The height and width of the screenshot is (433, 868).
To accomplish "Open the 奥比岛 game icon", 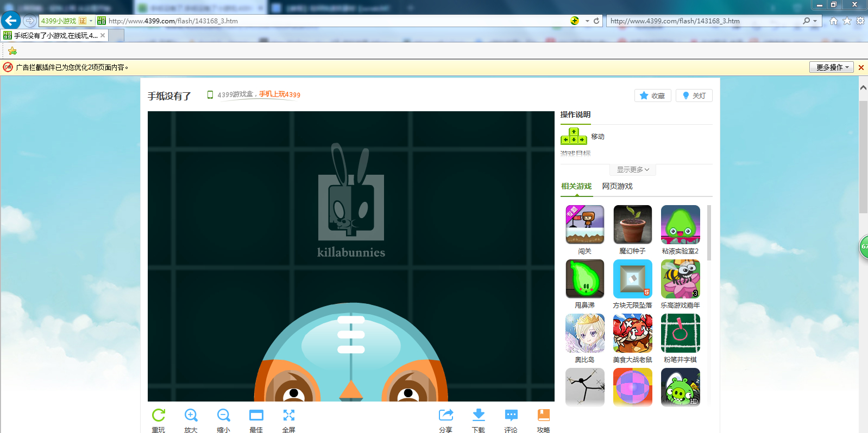I will point(585,333).
